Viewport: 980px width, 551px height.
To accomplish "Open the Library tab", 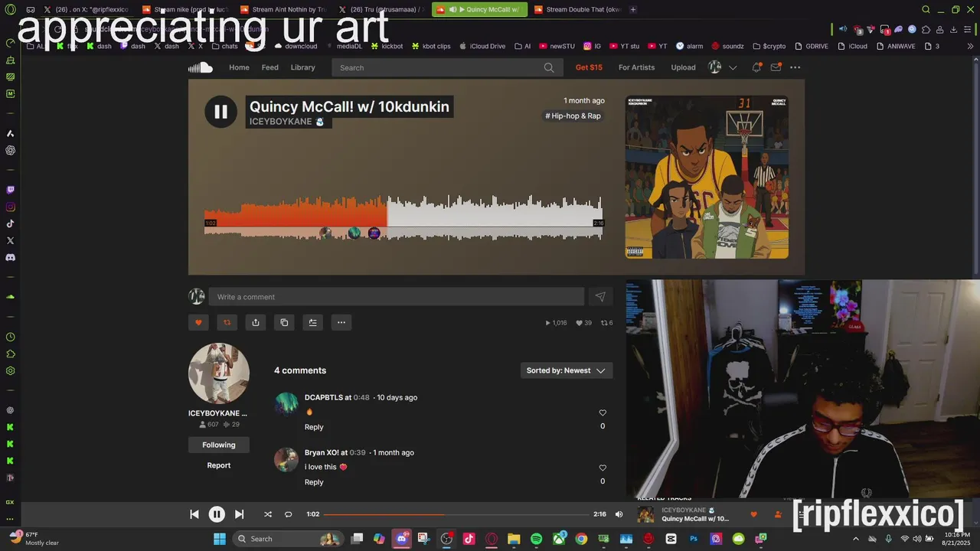I will click(x=302, y=67).
